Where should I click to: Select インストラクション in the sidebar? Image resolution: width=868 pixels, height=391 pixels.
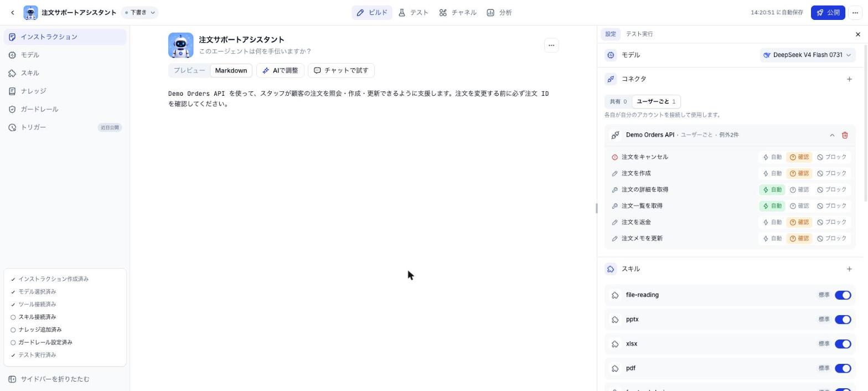[65, 37]
